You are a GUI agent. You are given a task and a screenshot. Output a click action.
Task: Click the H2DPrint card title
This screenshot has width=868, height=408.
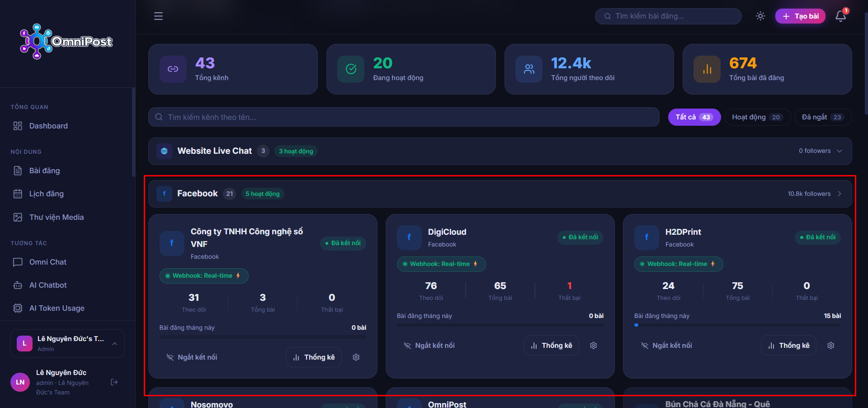click(x=683, y=232)
